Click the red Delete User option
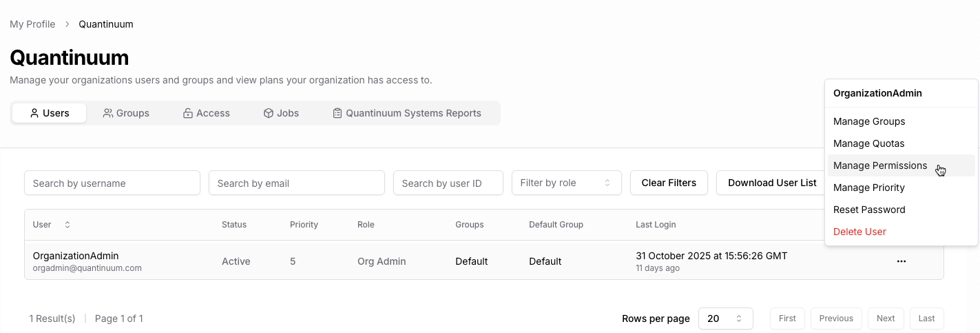The height and width of the screenshot is (333, 980). tap(859, 232)
